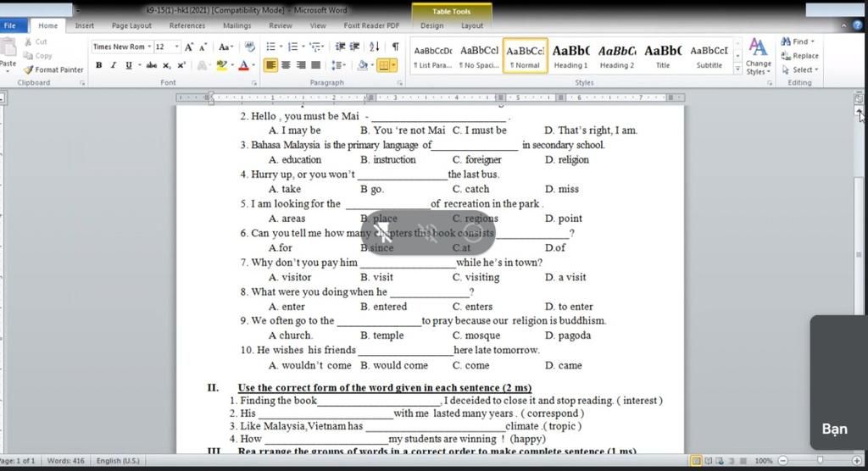Switch to Draft view
This screenshot has height=471, width=868.
tap(743, 461)
